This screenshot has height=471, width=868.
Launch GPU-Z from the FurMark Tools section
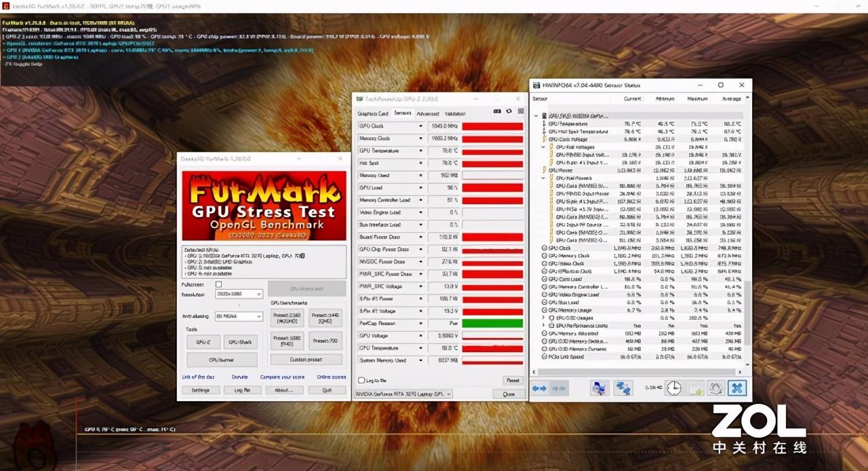pyautogui.click(x=203, y=342)
